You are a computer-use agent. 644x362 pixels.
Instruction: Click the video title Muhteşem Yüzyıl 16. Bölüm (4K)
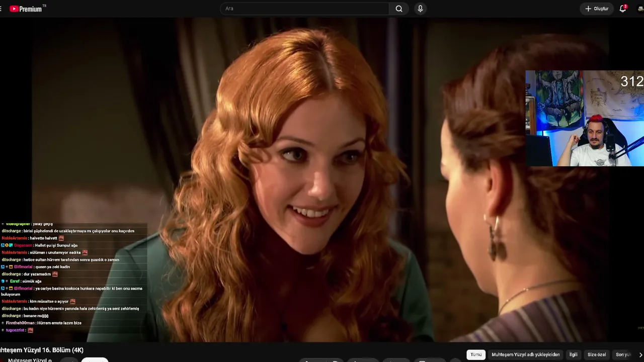pyautogui.click(x=42, y=350)
